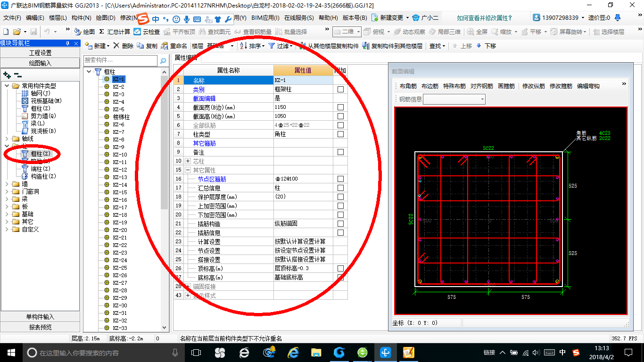Click 选择楼层 floor selection tool
This screenshot has height=362, width=644.
tap(609, 32)
